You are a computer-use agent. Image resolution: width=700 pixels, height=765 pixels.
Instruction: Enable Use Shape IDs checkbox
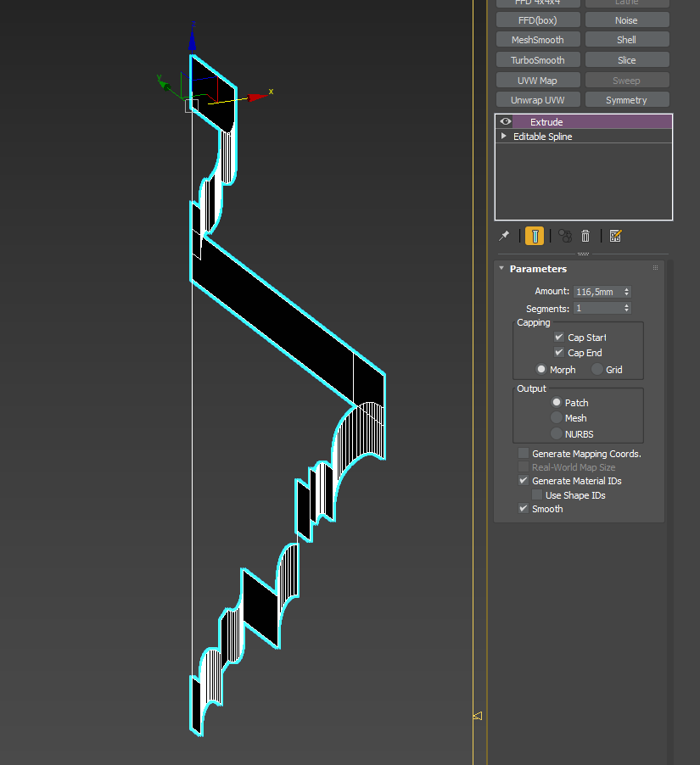[537, 494]
